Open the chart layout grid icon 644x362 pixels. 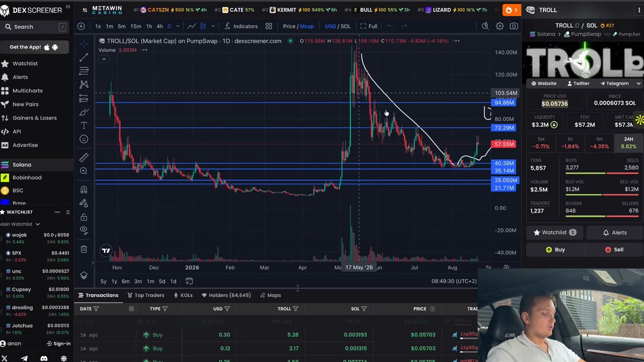[268, 26]
